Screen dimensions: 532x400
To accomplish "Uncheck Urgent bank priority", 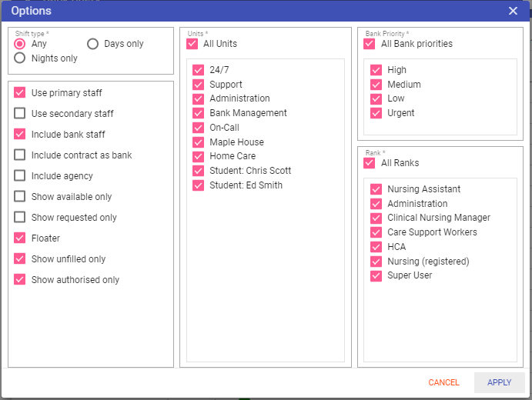I will 376,113.
